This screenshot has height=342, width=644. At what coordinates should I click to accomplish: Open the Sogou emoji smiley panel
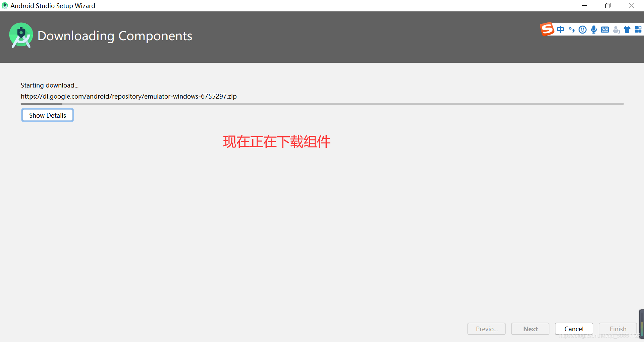tap(583, 30)
